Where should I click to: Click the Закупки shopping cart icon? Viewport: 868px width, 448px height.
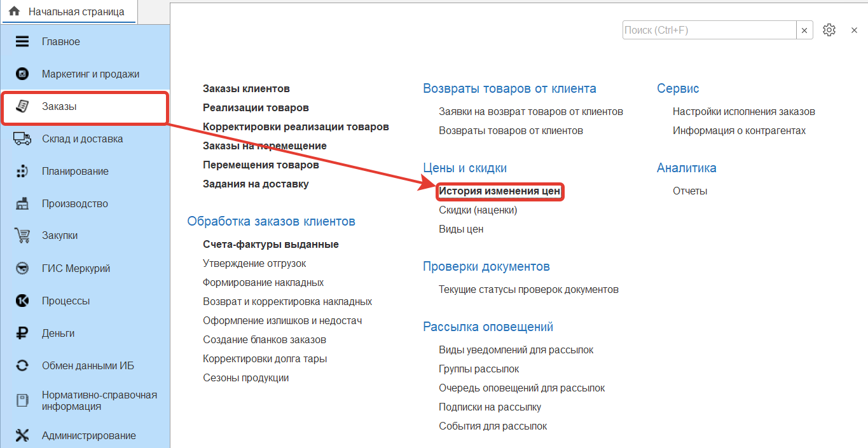point(22,236)
